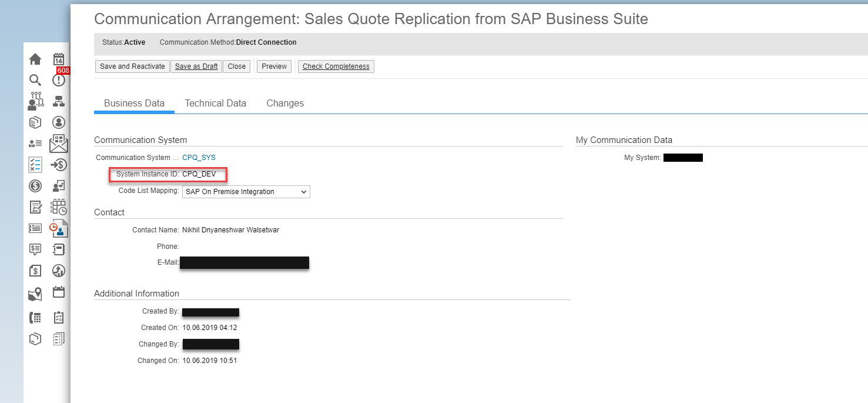This screenshot has width=868, height=403.
Task: Open the Changes tab
Action: [x=285, y=103]
